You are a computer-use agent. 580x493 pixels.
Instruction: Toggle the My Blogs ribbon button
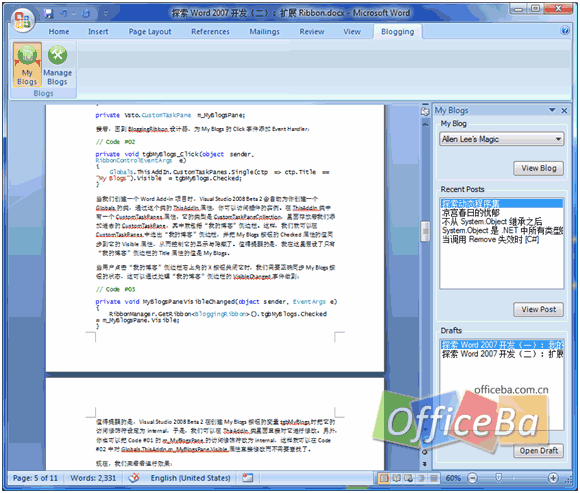[x=27, y=65]
